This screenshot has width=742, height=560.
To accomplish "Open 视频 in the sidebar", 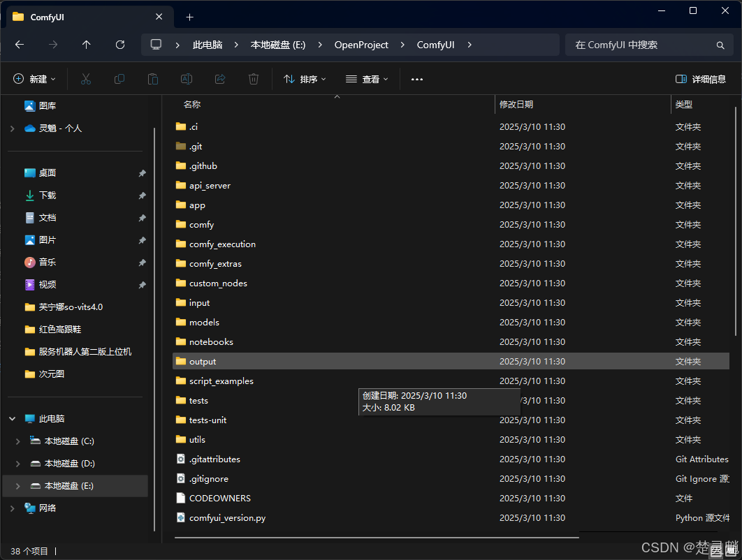I will pos(41,285).
